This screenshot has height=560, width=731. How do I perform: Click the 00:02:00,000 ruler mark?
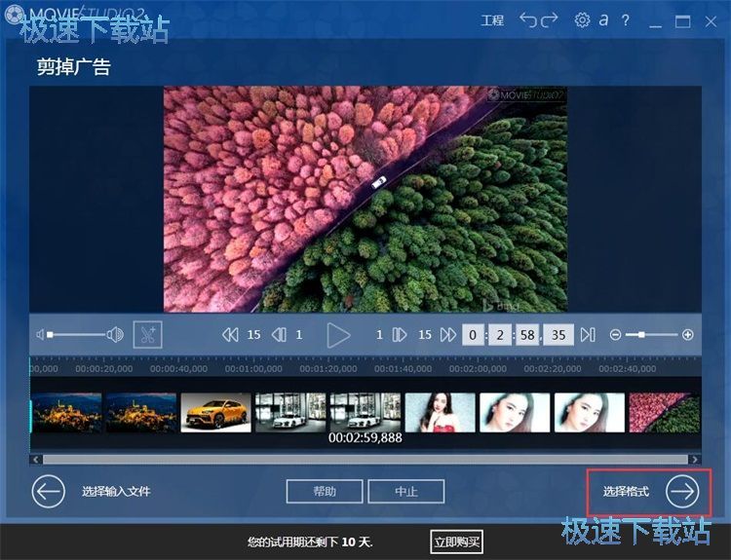(x=478, y=368)
